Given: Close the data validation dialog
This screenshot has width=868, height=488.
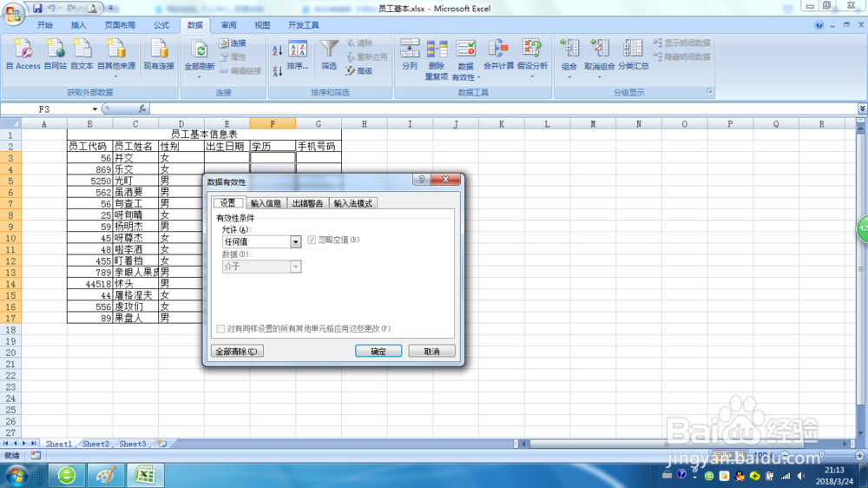Looking at the screenshot, I should click(445, 180).
